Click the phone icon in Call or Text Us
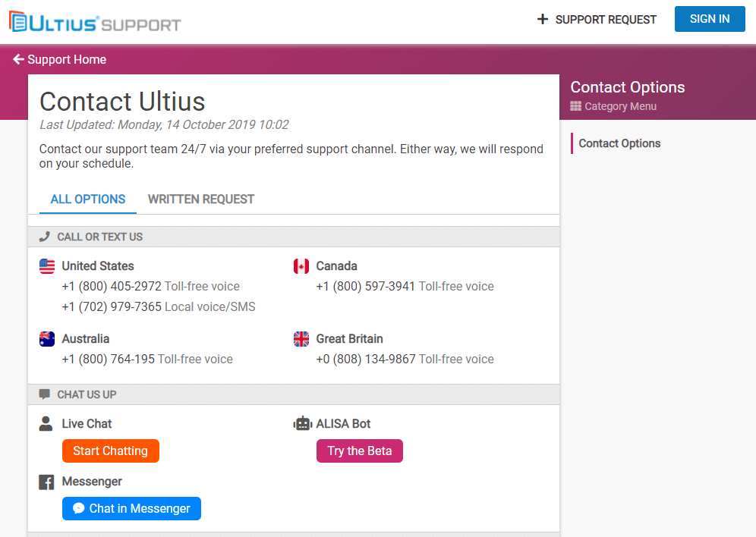Viewport: 756px width, 537px height. (44, 237)
